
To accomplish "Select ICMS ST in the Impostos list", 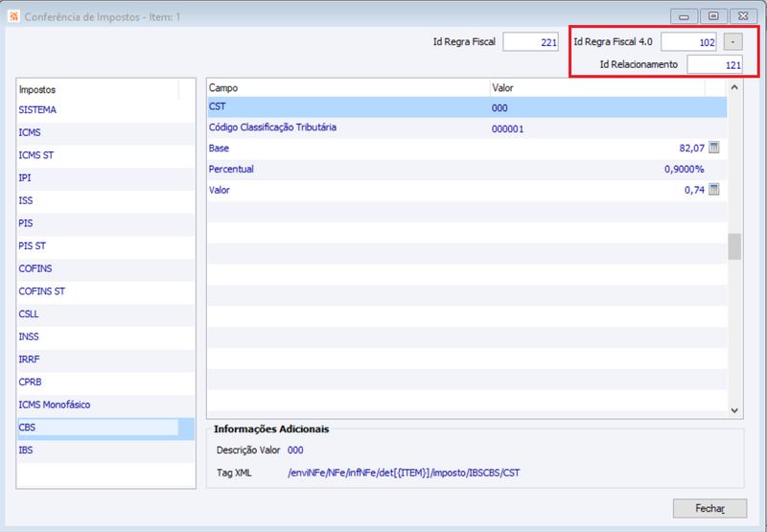I will tap(105, 155).
